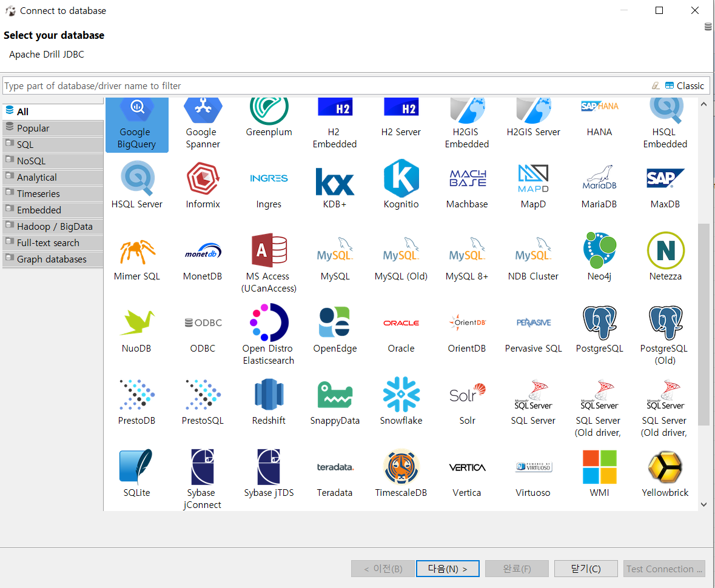The width and height of the screenshot is (715, 588).
Task: Select the Snowflake driver
Action: (x=401, y=401)
